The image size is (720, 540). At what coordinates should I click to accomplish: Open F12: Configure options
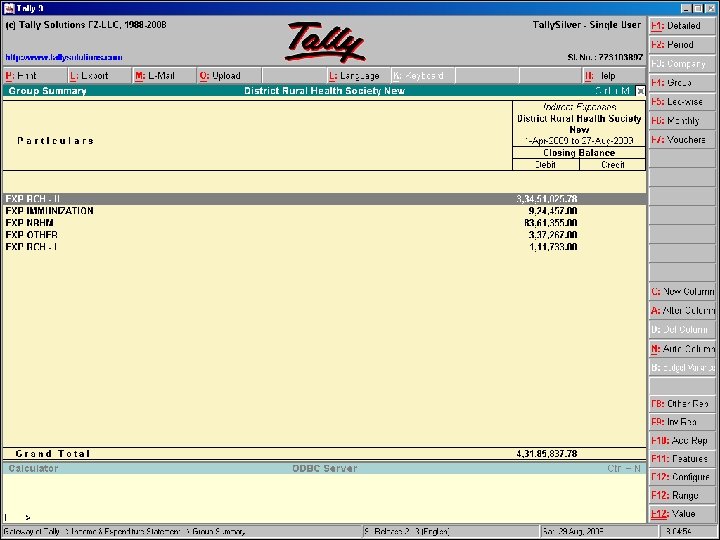682,477
